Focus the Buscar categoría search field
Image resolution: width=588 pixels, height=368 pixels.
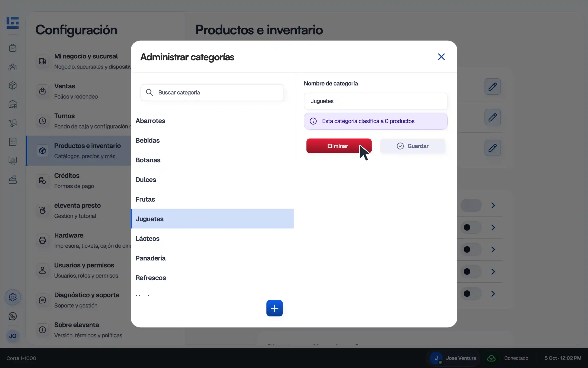tap(212, 92)
